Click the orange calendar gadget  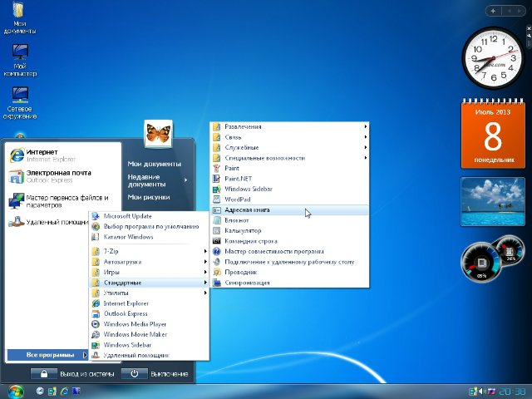pyautogui.click(x=494, y=133)
